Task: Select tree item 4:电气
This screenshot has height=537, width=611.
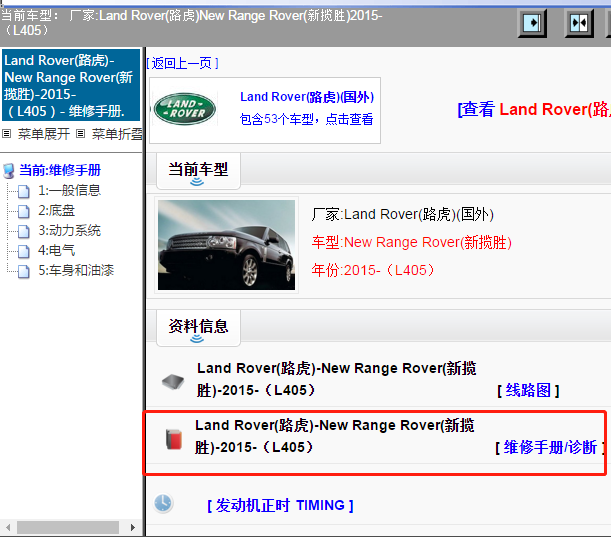Action: click(57, 250)
